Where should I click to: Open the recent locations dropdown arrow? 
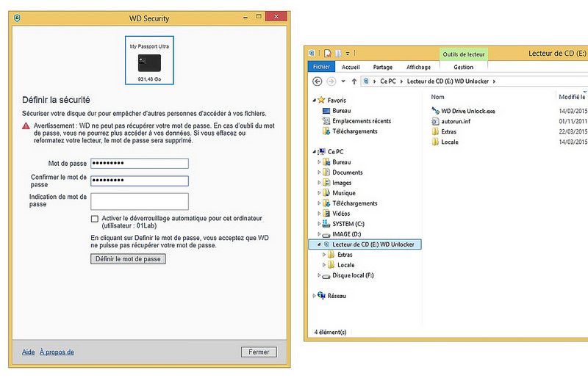[343, 81]
